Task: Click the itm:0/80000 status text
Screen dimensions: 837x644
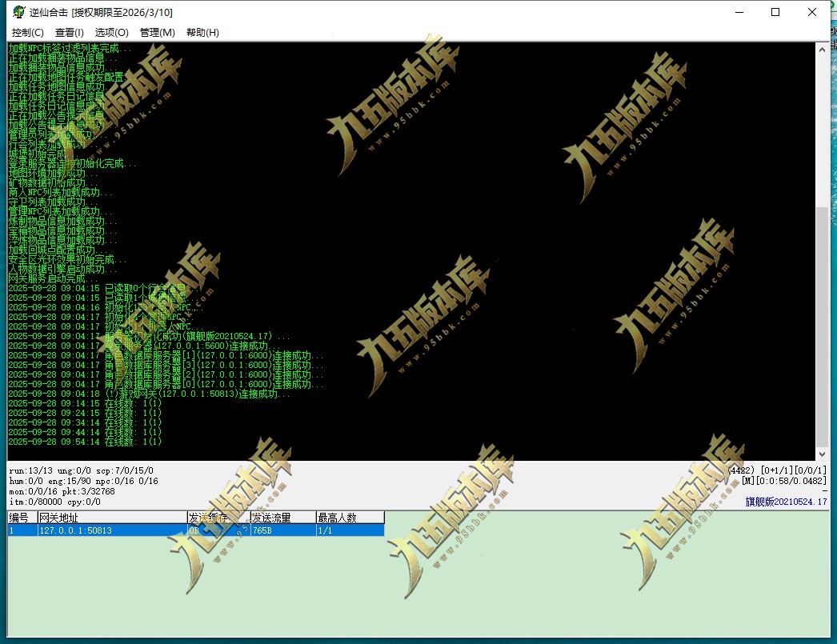Action: point(36,502)
